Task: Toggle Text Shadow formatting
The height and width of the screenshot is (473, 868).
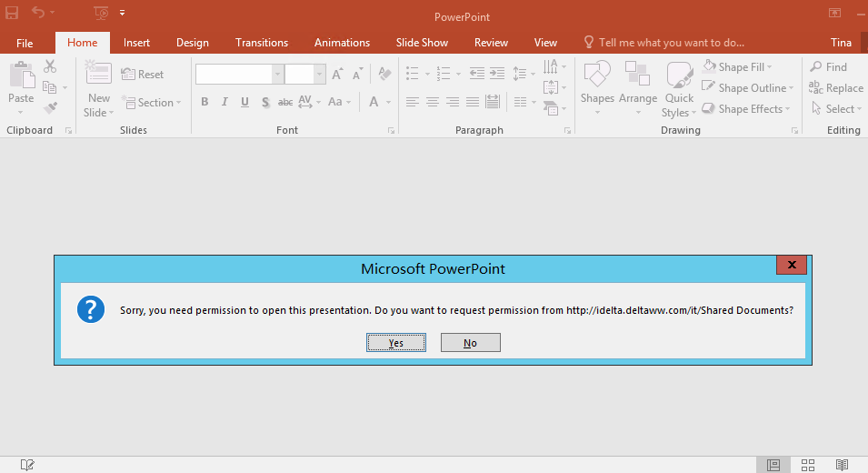Action: click(x=265, y=102)
